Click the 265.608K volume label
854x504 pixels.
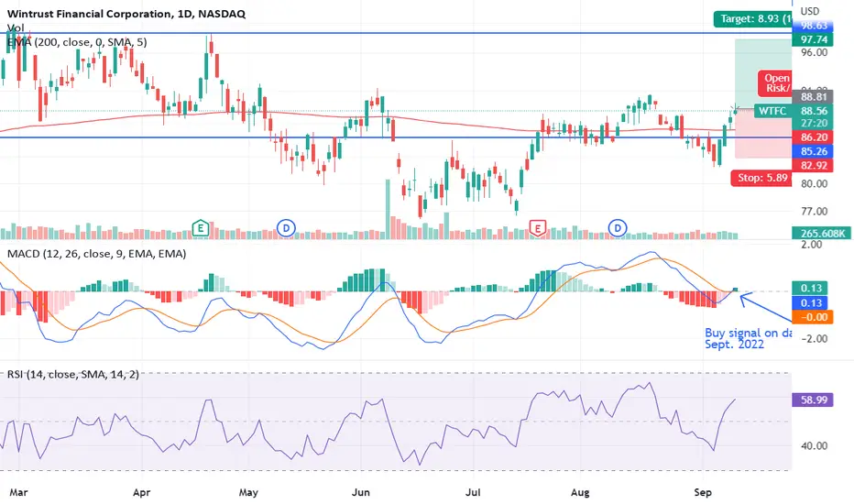coord(823,233)
